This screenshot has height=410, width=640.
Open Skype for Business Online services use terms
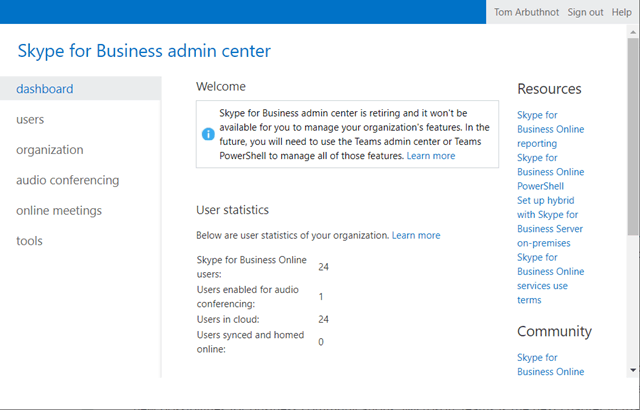tap(550, 278)
